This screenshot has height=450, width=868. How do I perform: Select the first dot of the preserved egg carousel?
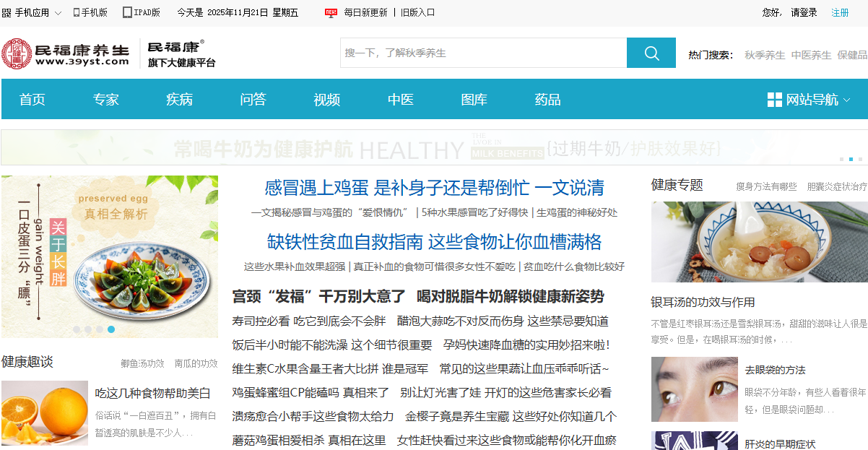77,329
